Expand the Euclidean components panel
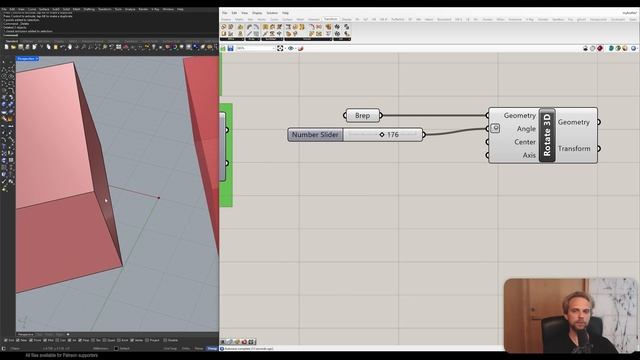This screenshot has height=360, width=640. (272, 39)
